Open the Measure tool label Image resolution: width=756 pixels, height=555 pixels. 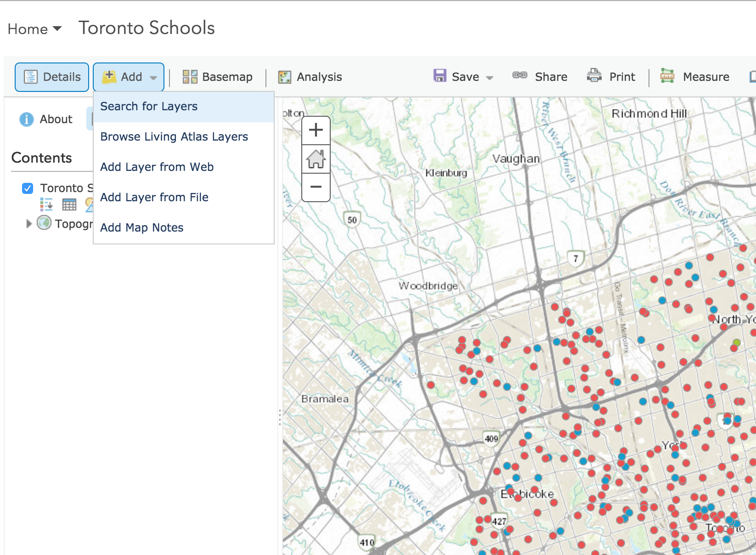coord(706,77)
